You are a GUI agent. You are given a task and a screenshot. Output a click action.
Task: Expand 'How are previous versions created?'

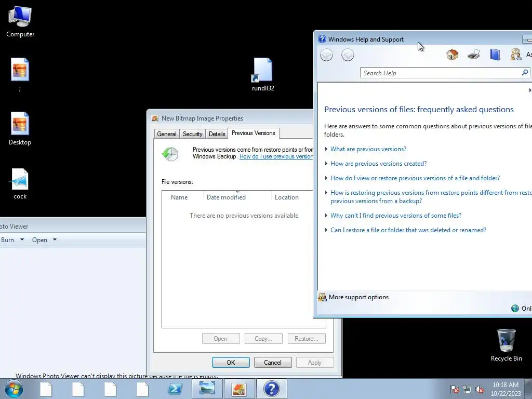coord(378,164)
